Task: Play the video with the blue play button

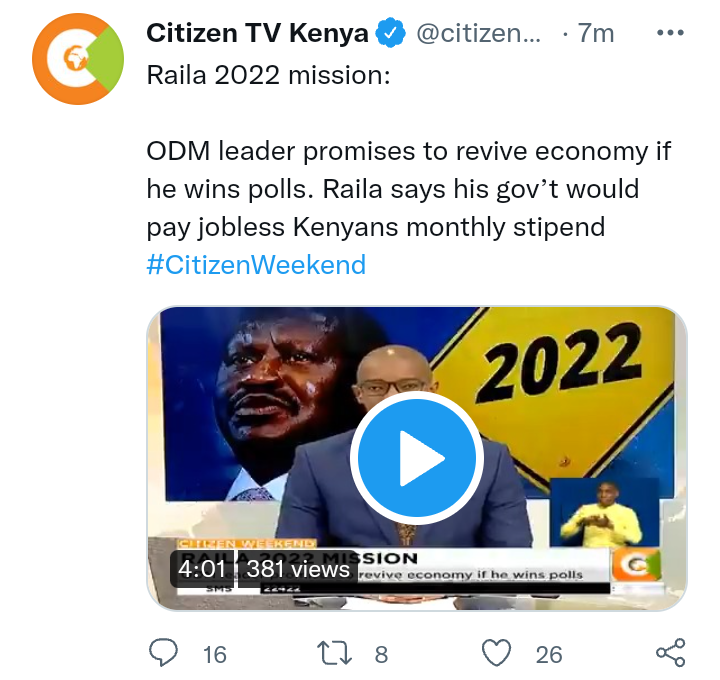Action: tap(417, 458)
